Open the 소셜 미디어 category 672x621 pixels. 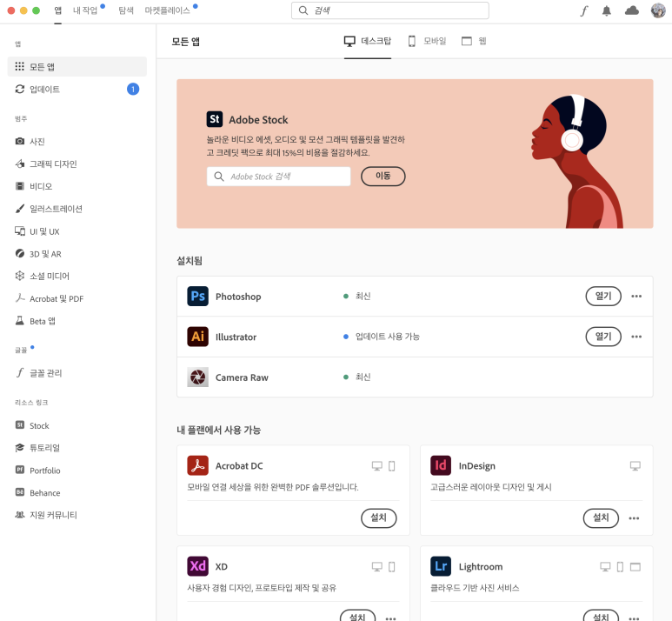point(42,277)
